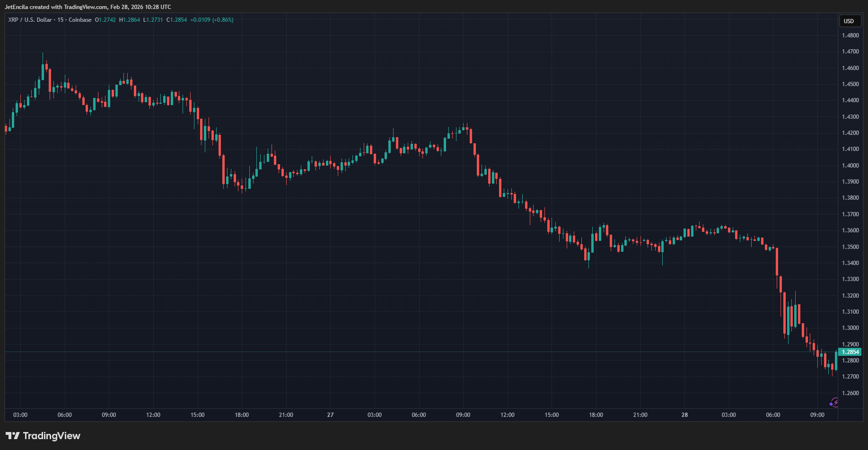Click the high value H1.2864
Screen dimensions: 868x450
click(130, 20)
